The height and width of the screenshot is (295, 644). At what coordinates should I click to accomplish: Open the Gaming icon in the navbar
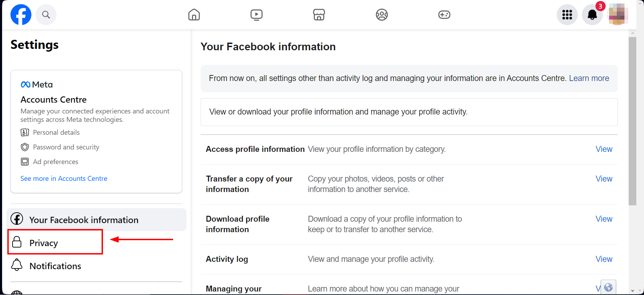(444, 15)
